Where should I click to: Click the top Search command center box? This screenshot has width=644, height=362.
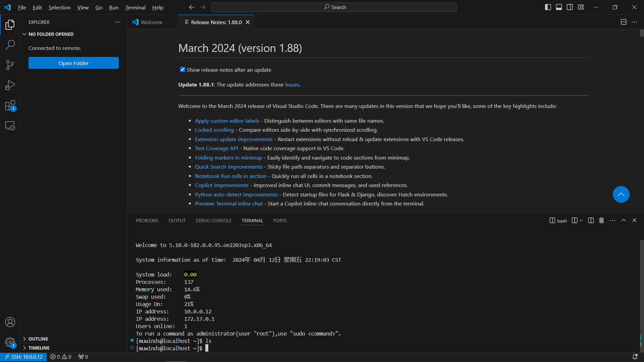click(334, 7)
